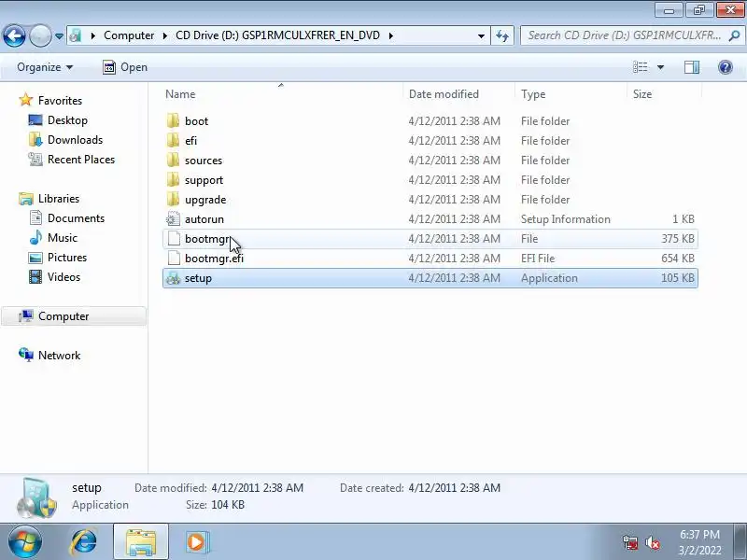747x560 pixels.
Task: Open the Documents library
Action: (76, 218)
